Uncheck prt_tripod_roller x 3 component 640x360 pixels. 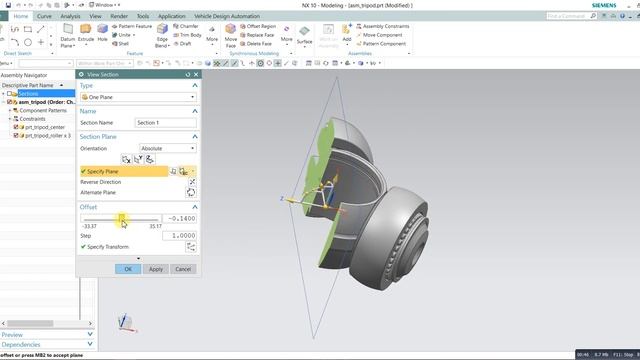tap(16, 136)
